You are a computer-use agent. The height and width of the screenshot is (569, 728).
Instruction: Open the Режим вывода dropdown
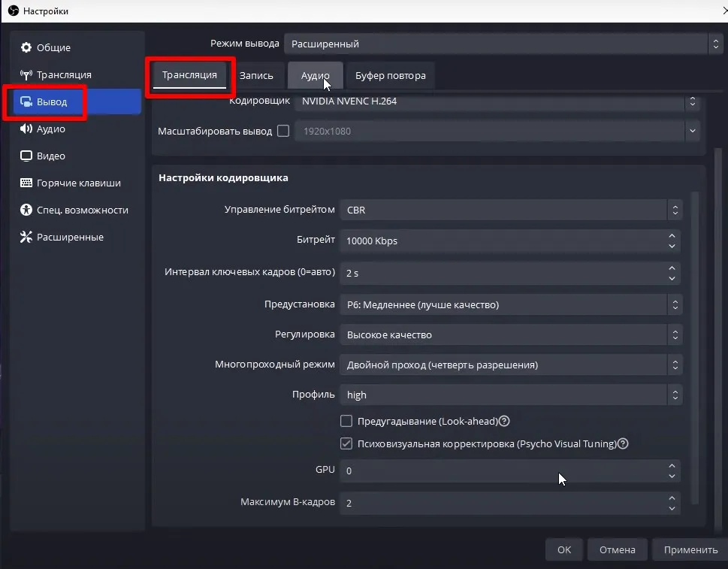click(x=503, y=44)
